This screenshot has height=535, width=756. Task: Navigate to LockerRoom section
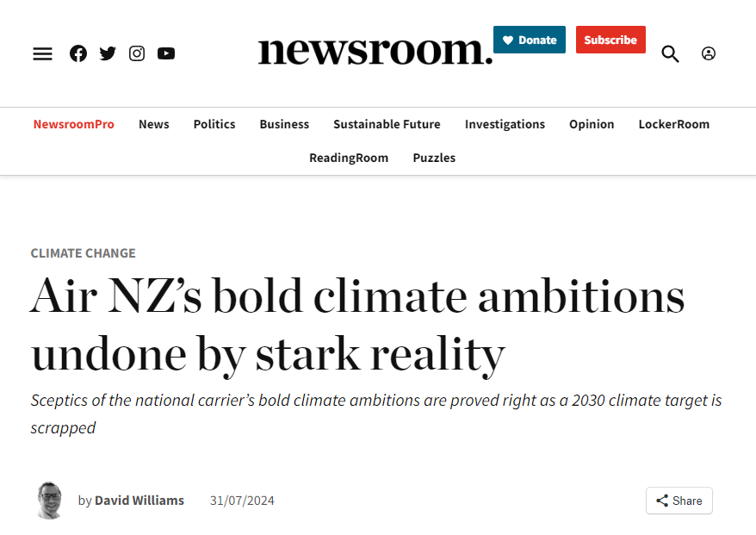click(x=674, y=124)
